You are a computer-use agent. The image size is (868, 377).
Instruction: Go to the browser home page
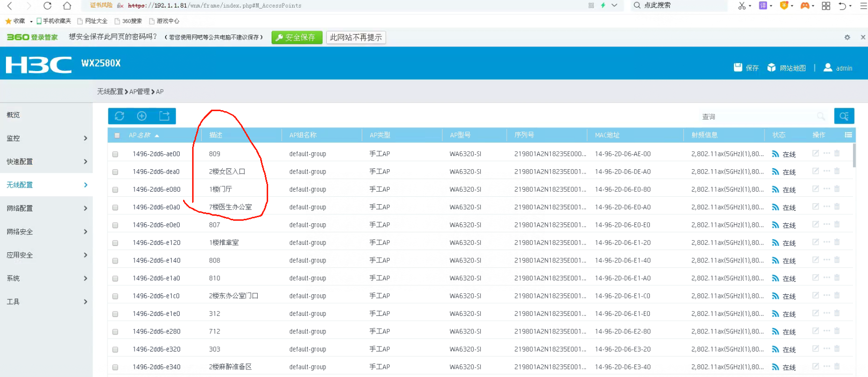[x=67, y=6]
